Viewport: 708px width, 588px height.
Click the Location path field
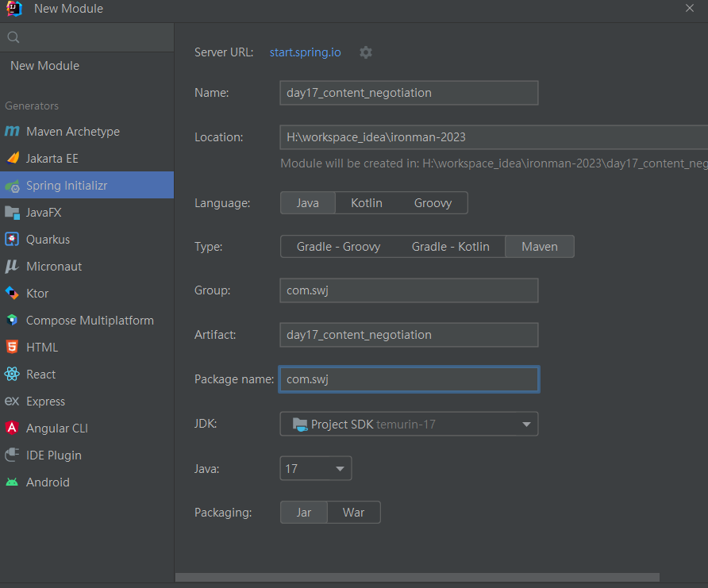click(494, 137)
